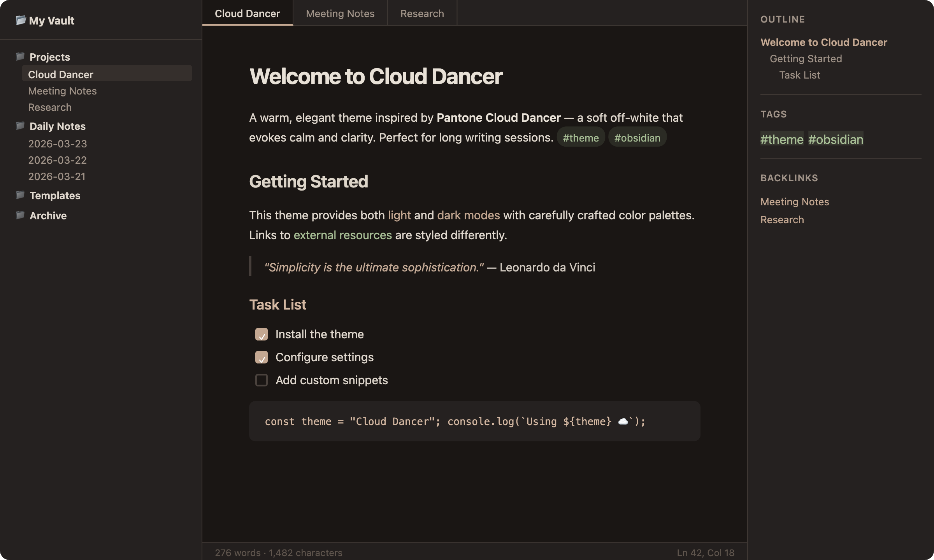
Task: Click the Ln 42, Col 18 status entry
Action: [705, 553]
